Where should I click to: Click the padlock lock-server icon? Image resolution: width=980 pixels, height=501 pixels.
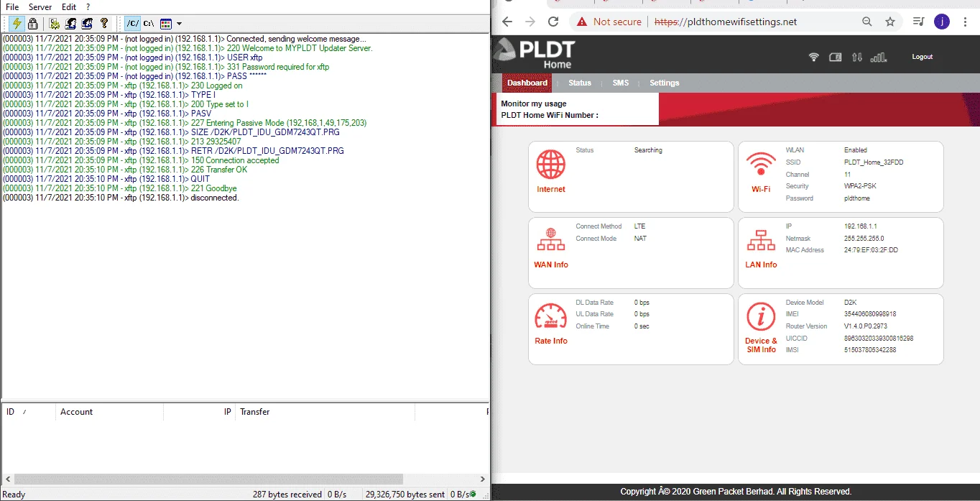[x=33, y=23]
